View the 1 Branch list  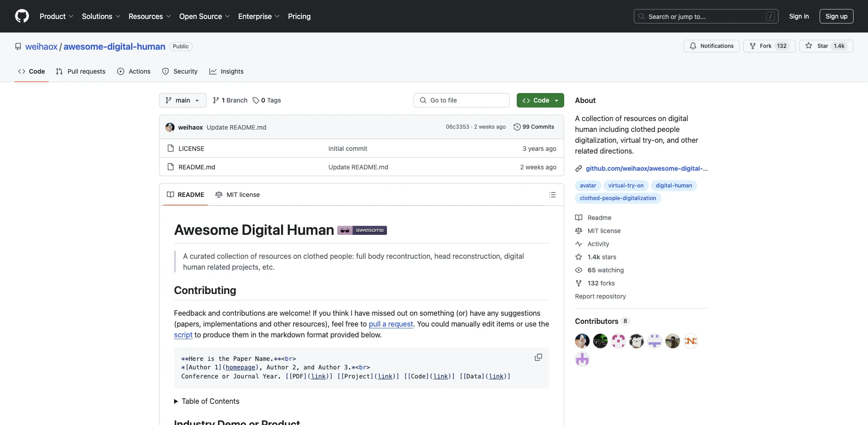click(230, 100)
